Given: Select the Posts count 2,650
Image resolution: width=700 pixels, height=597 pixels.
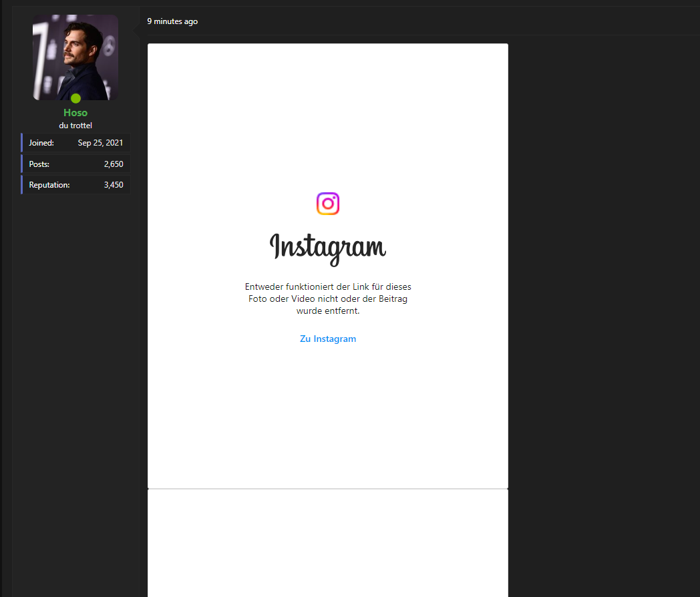Looking at the screenshot, I should click(x=114, y=164).
